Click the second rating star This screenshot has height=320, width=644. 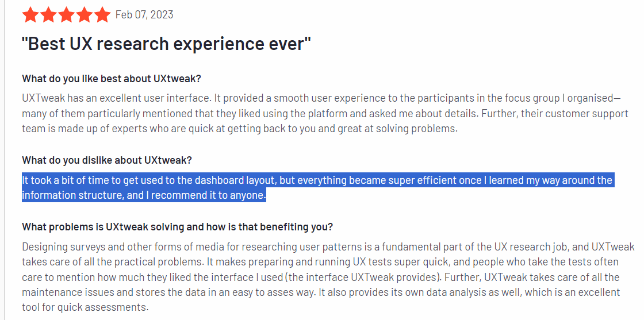48,15
